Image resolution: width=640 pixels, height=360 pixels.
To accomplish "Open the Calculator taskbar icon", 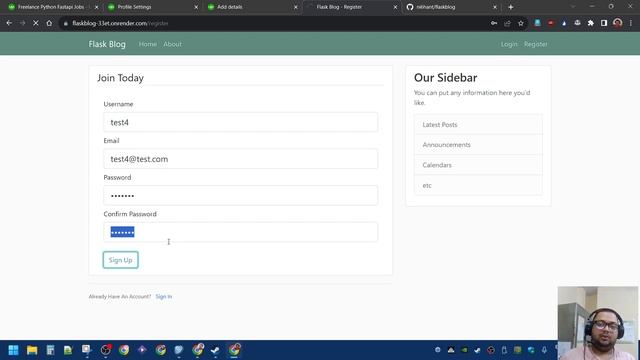I will click(50, 350).
